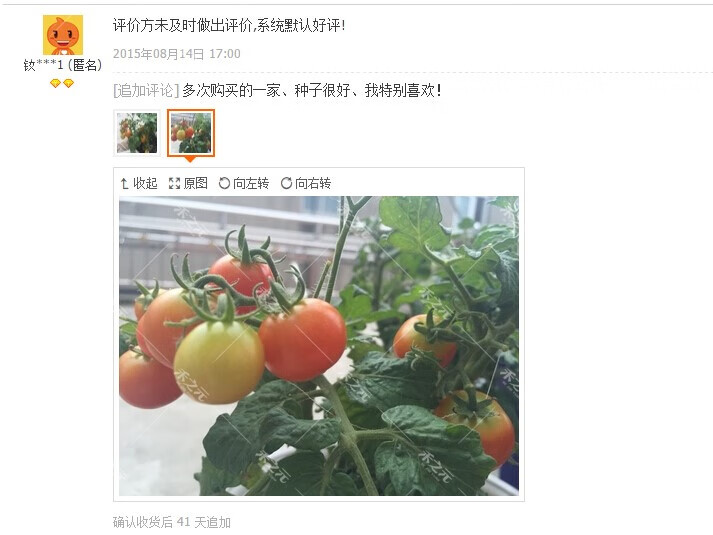Click the 确认收货后 41 天追加 note
The height and width of the screenshot is (535, 713).
pyautogui.click(x=172, y=522)
